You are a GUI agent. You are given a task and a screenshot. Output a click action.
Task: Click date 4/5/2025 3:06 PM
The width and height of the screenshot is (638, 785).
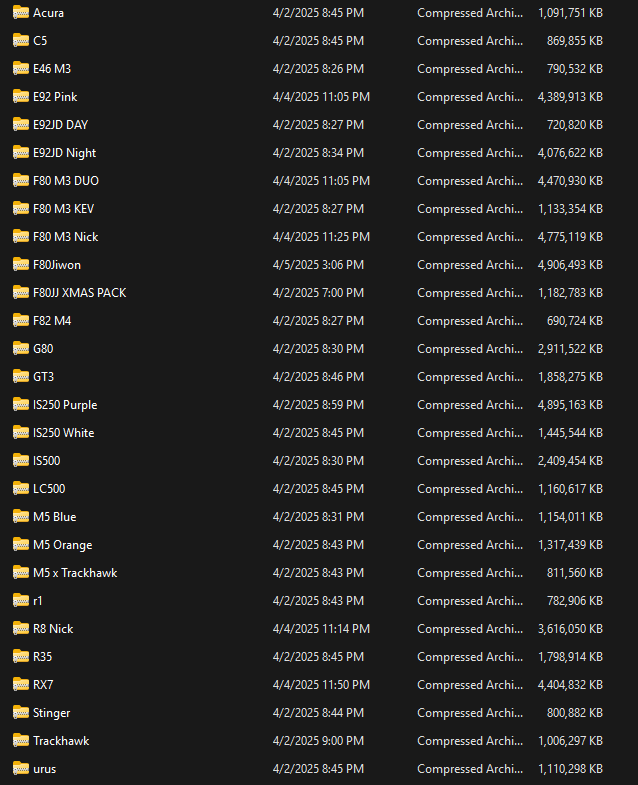coord(318,265)
